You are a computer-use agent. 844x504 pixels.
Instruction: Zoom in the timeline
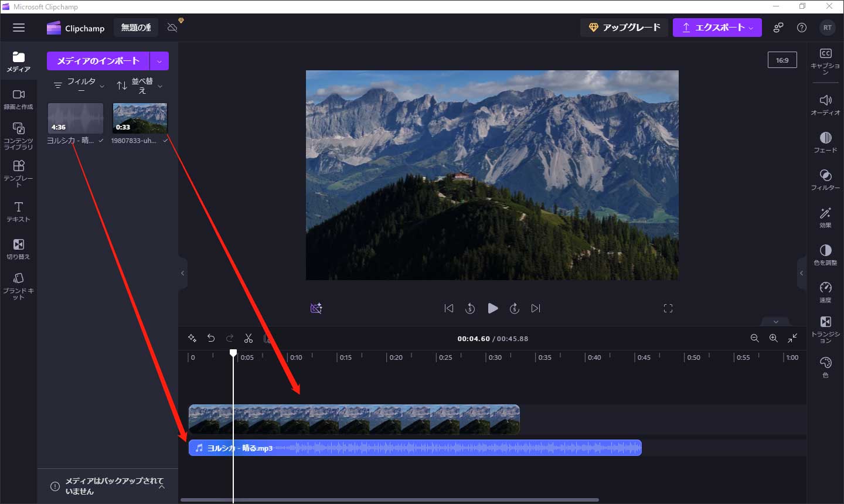tap(774, 338)
